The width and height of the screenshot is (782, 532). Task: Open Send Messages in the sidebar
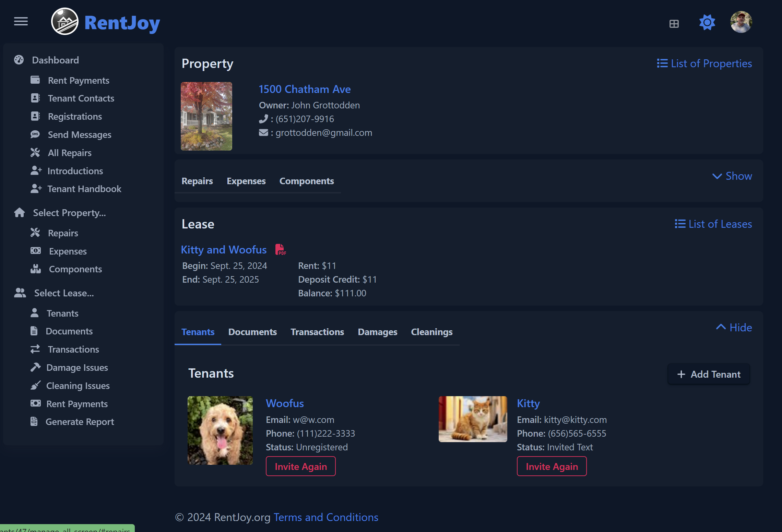point(79,135)
